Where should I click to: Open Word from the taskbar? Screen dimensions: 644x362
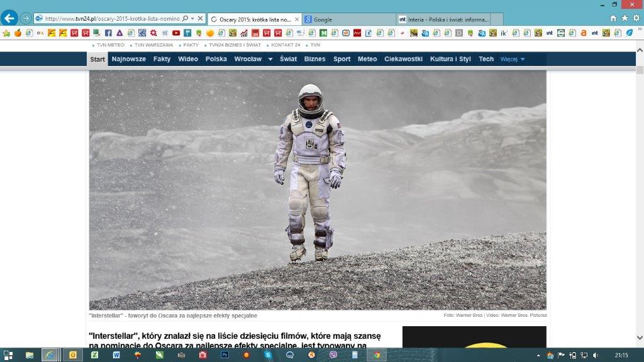tap(116, 355)
